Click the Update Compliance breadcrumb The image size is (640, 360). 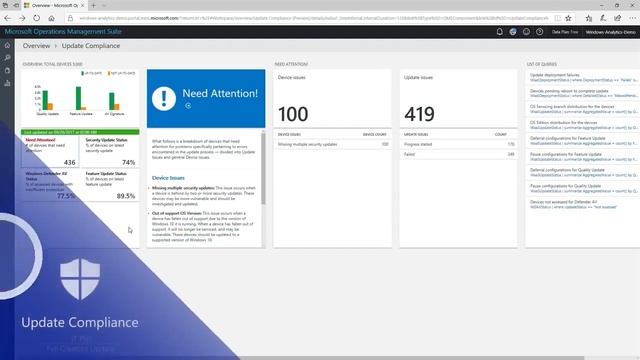point(91,46)
